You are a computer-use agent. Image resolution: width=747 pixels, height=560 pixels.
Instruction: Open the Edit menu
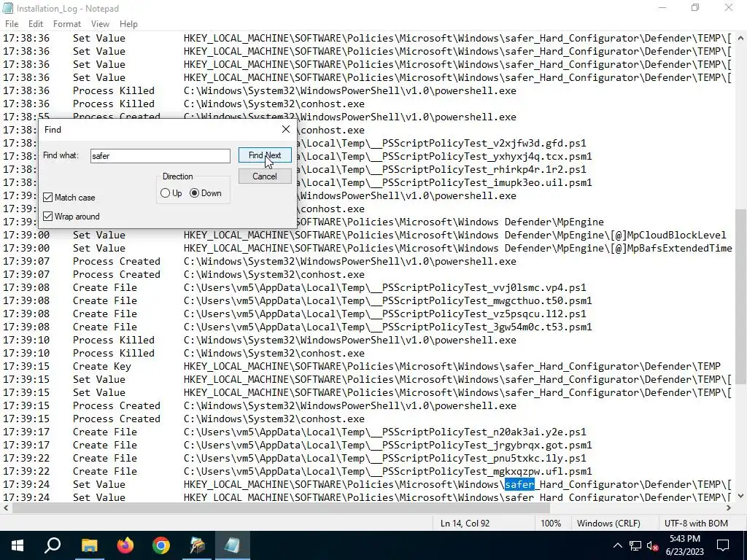point(36,24)
